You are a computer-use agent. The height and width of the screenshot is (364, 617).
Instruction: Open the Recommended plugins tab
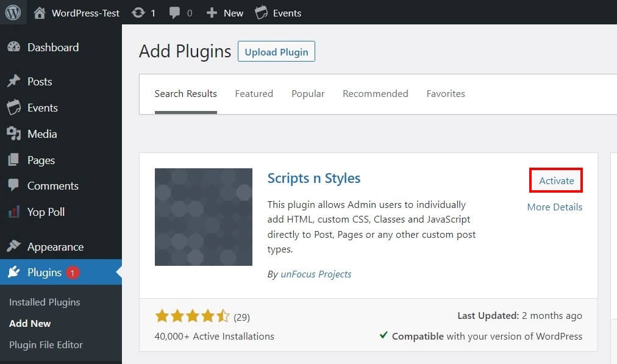click(375, 93)
